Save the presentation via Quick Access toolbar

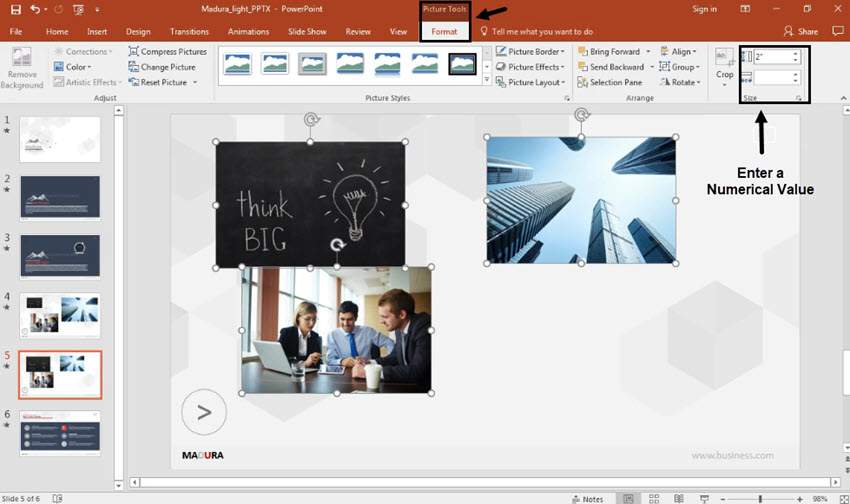[x=16, y=9]
